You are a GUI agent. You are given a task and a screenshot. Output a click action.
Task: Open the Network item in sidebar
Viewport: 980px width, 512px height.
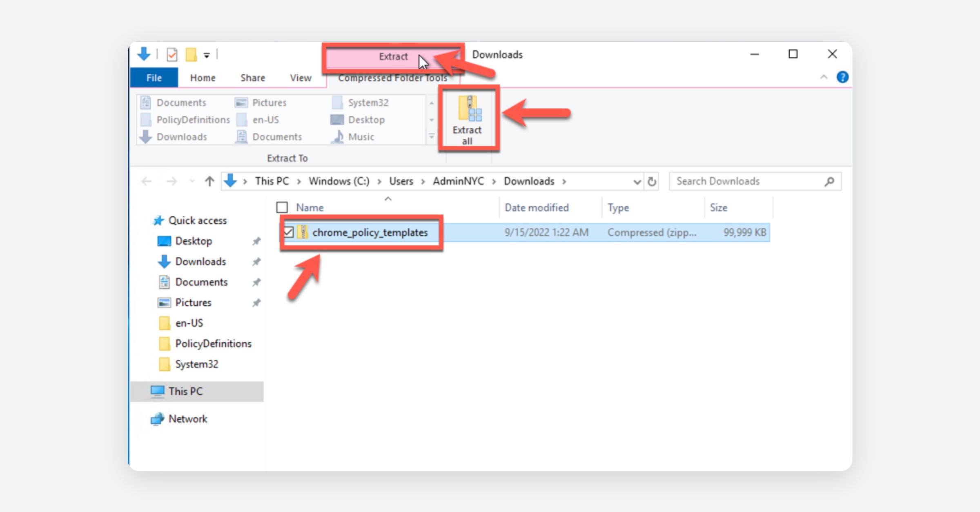point(188,419)
